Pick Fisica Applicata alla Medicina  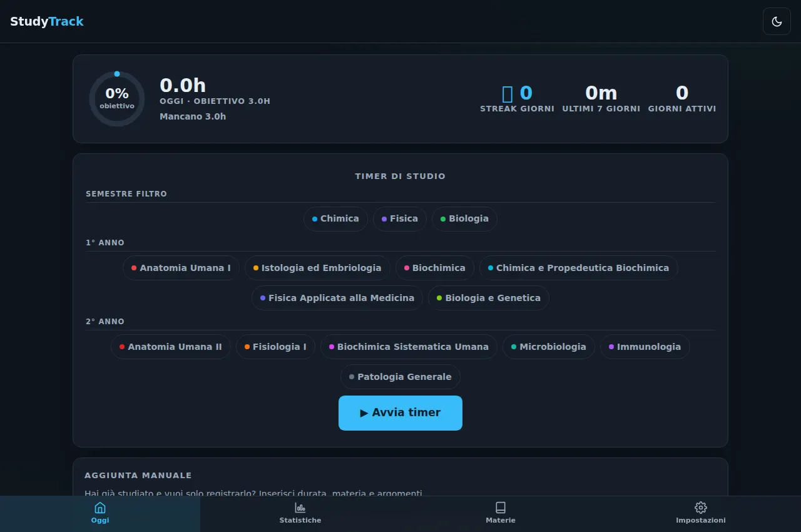[x=337, y=298]
